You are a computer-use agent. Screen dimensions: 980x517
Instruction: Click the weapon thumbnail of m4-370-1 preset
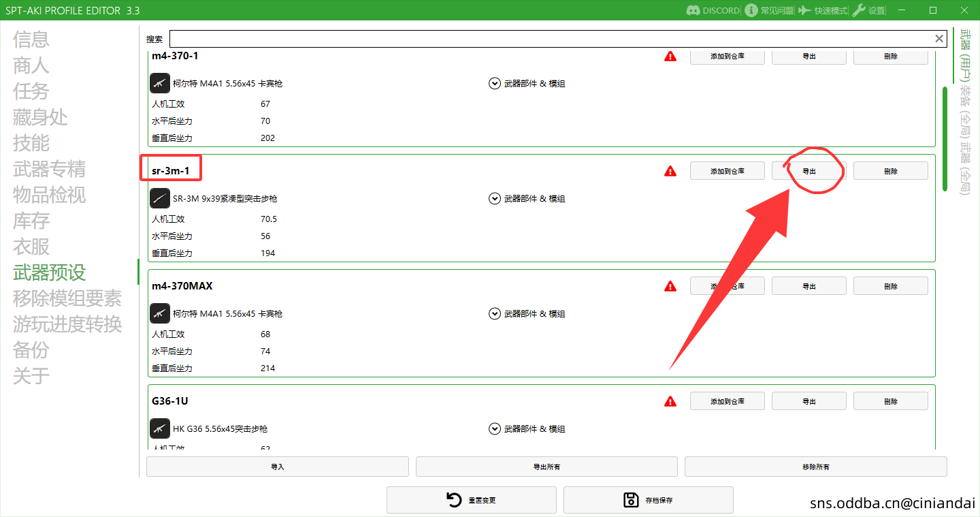point(160,84)
